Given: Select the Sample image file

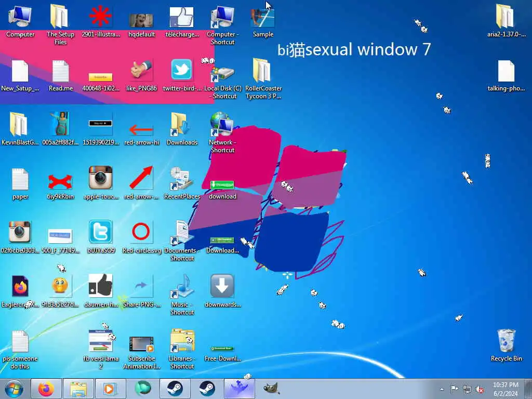Looking at the screenshot, I should coord(263,22).
